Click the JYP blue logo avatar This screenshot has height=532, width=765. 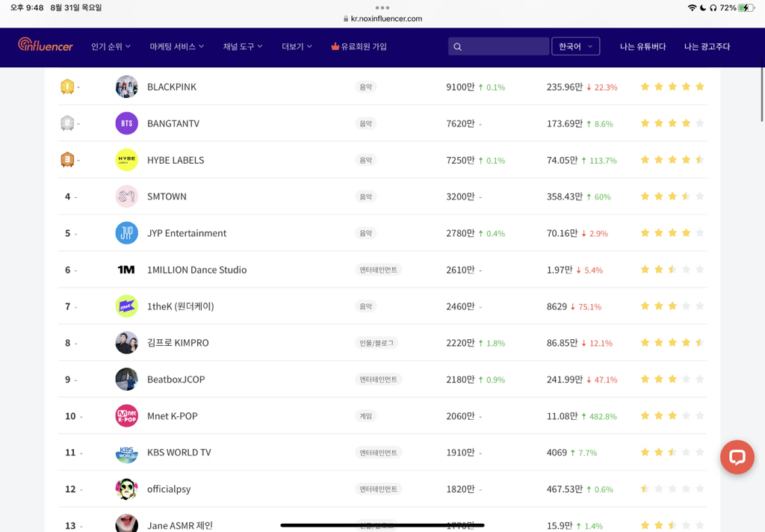coord(126,233)
